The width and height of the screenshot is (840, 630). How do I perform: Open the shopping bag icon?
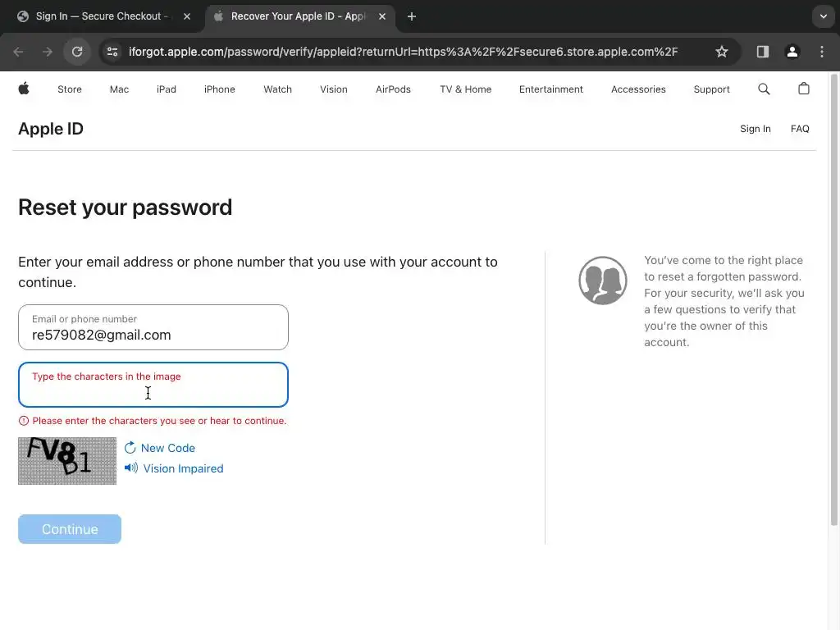pos(804,89)
